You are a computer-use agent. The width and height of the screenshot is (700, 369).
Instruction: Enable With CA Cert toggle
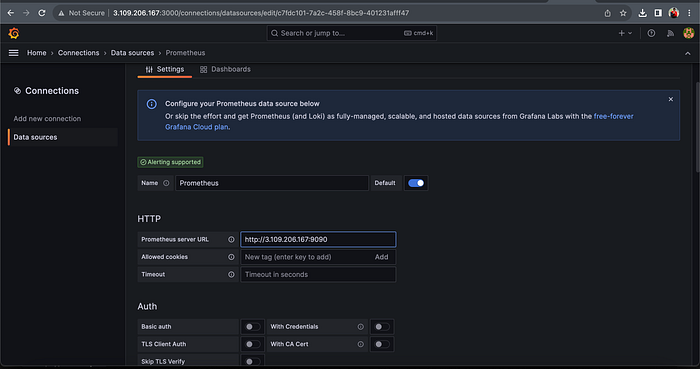(382, 344)
